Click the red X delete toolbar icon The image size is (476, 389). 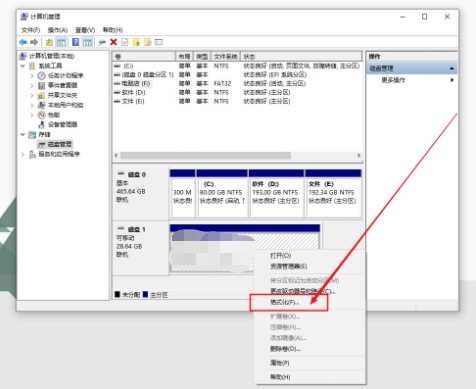pyautogui.click(x=113, y=42)
